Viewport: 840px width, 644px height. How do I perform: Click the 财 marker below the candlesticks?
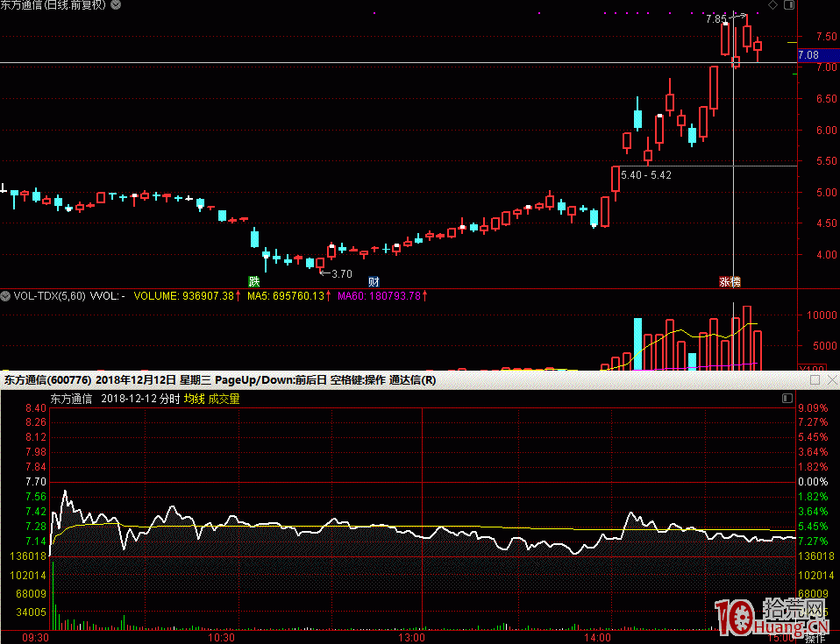click(x=374, y=281)
